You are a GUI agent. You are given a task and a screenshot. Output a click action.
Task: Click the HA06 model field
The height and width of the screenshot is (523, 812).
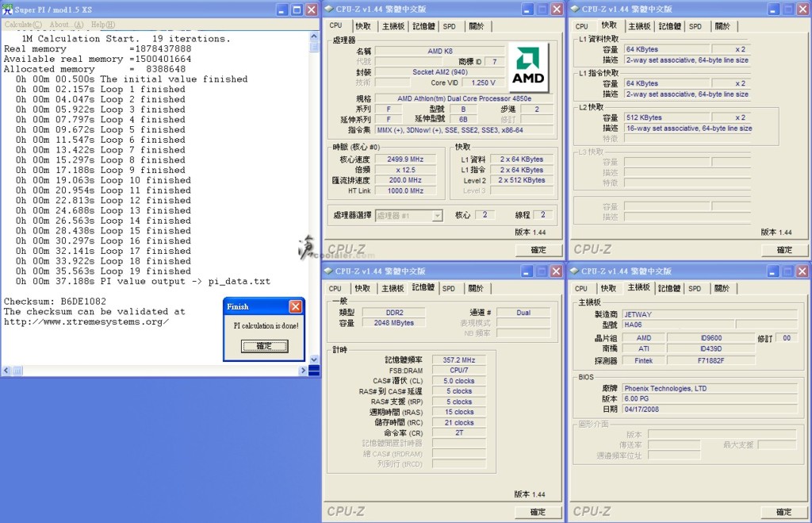pyautogui.click(x=677, y=325)
